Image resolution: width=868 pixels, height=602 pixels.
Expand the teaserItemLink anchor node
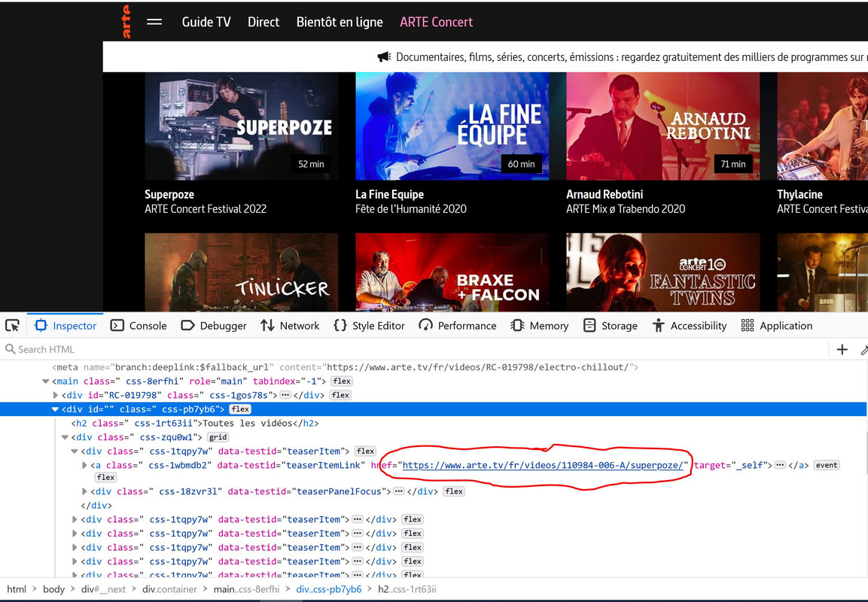tap(85, 465)
